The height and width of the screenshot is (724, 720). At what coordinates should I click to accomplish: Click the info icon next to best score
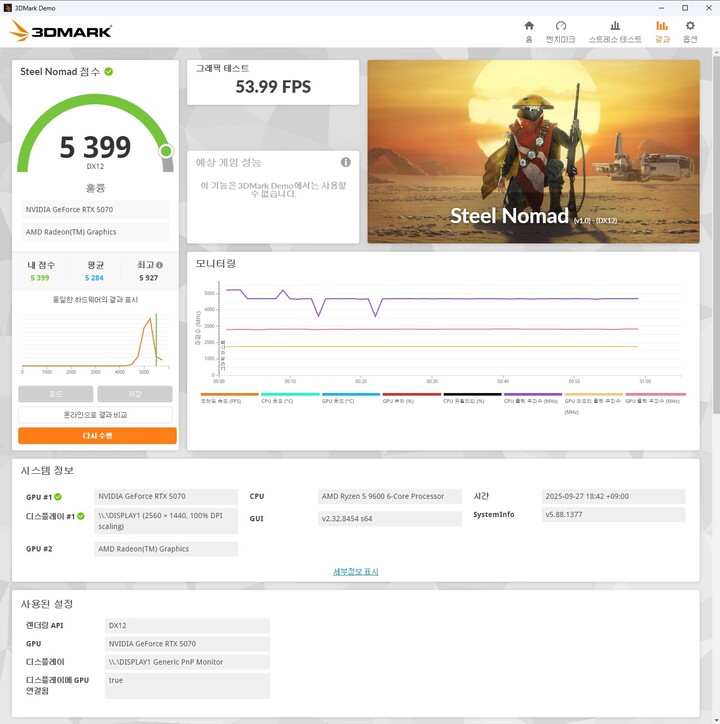(x=159, y=265)
